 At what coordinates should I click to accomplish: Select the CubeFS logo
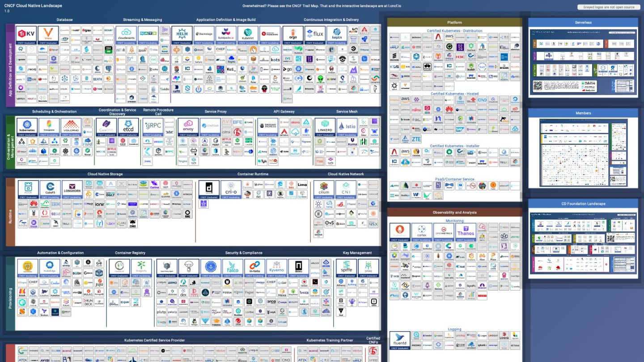tap(50, 189)
